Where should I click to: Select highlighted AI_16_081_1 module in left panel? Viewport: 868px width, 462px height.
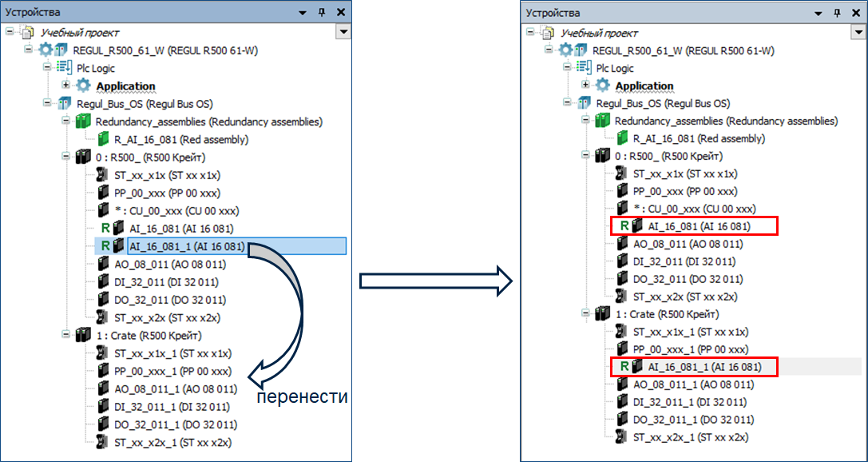pos(186,246)
